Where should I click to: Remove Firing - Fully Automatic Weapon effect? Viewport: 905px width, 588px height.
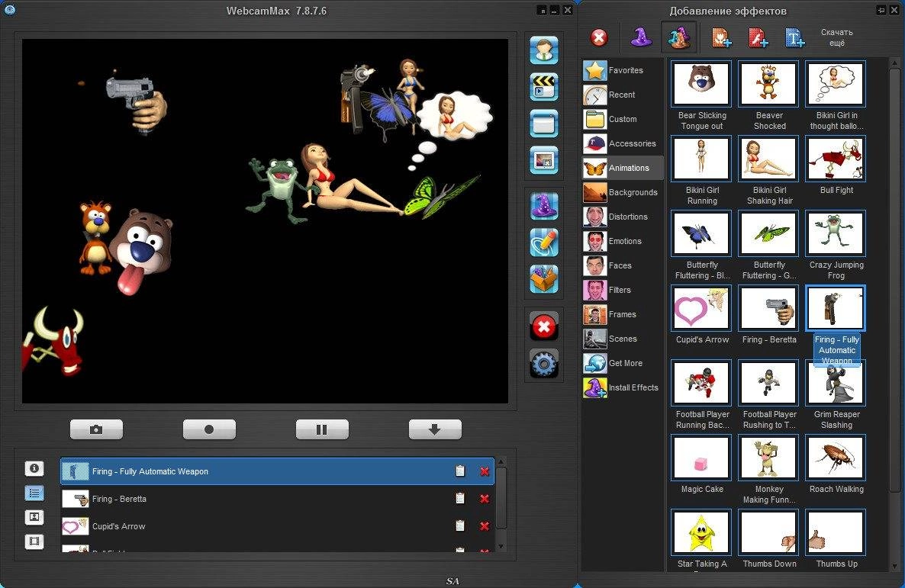point(485,471)
